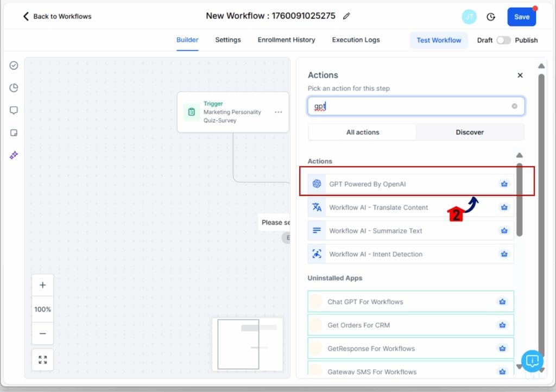Viewport: 556px width, 392px height.
Task: Click the fit-to-screen canvas icon
Action: pos(43,359)
